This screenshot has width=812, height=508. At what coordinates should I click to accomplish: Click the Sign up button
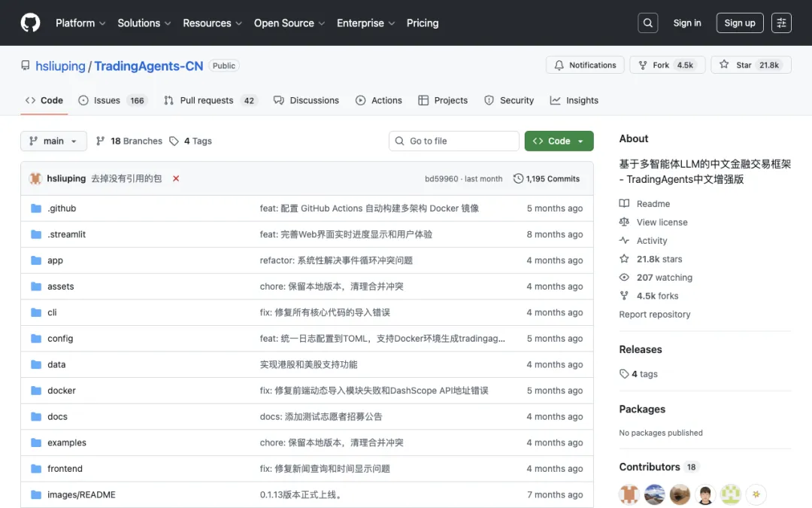[x=740, y=23]
